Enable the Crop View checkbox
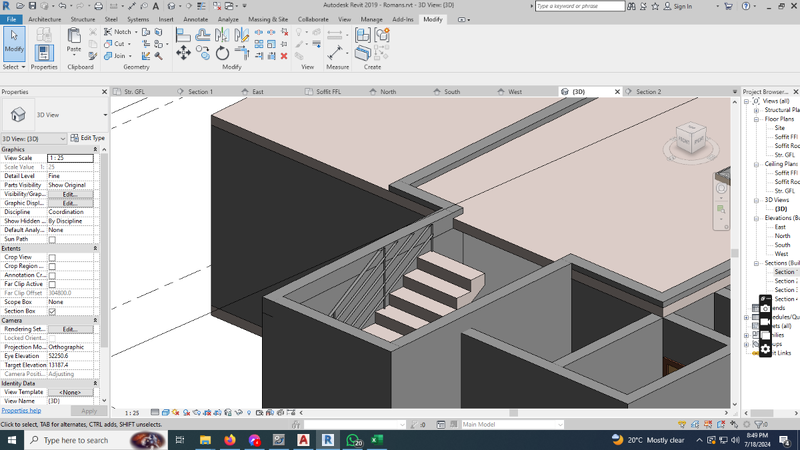Viewport: 800px width, 450px height. [52, 257]
